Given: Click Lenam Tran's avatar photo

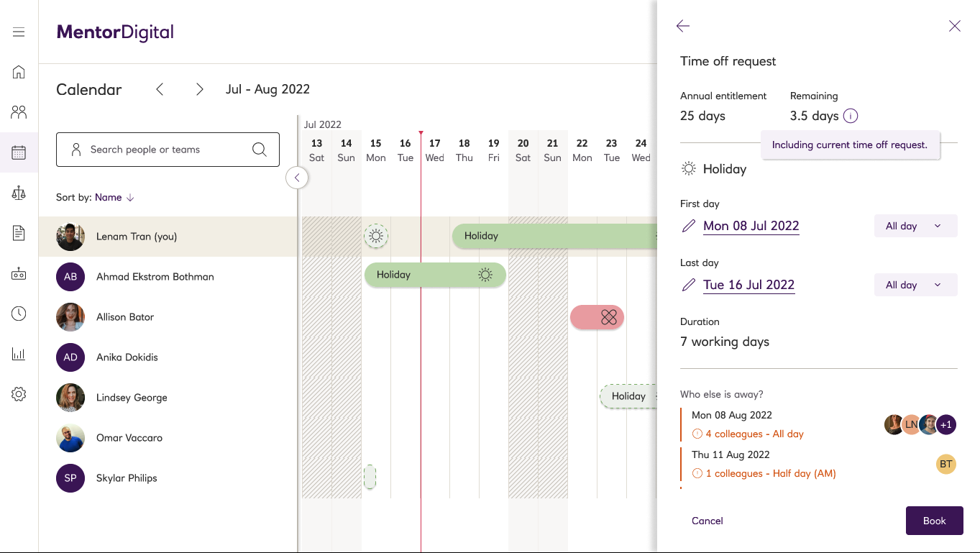Looking at the screenshot, I should (x=70, y=237).
